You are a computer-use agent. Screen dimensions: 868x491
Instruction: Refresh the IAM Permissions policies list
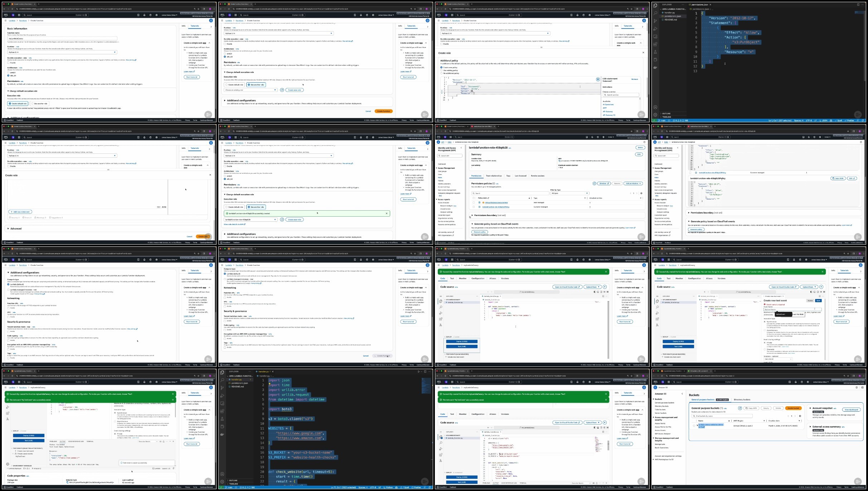click(594, 183)
